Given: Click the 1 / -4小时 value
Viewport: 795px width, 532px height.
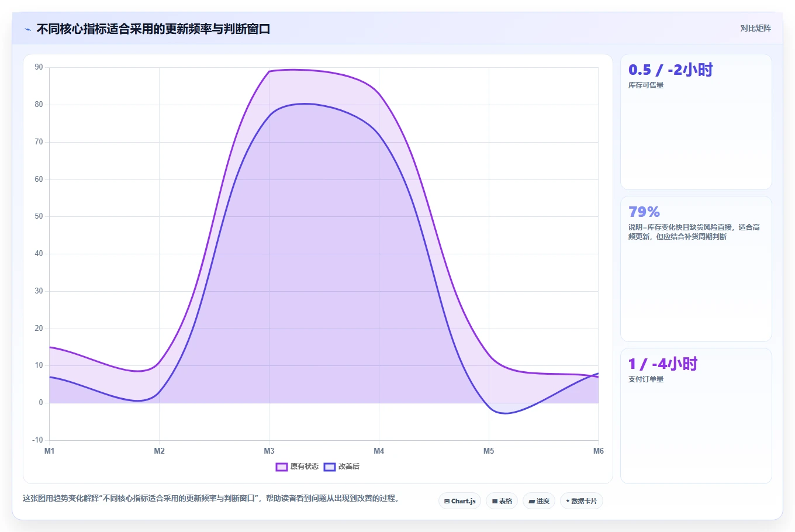Looking at the screenshot, I should [663, 364].
